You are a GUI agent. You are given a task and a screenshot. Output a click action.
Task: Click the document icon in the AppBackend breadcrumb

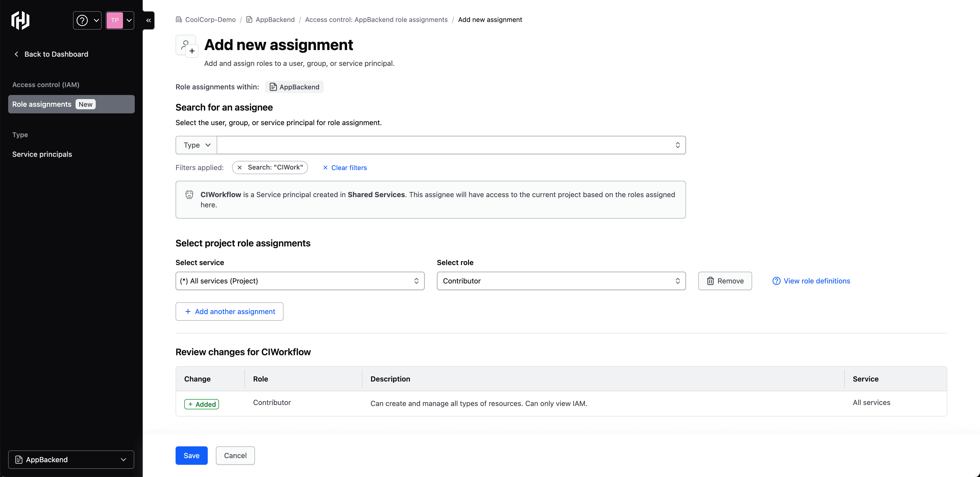point(249,19)
